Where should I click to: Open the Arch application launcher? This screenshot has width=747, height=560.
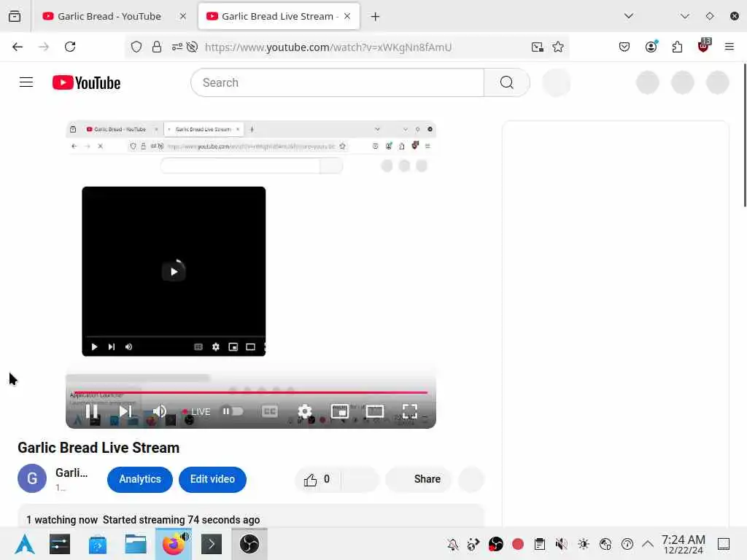coord(25,544)
